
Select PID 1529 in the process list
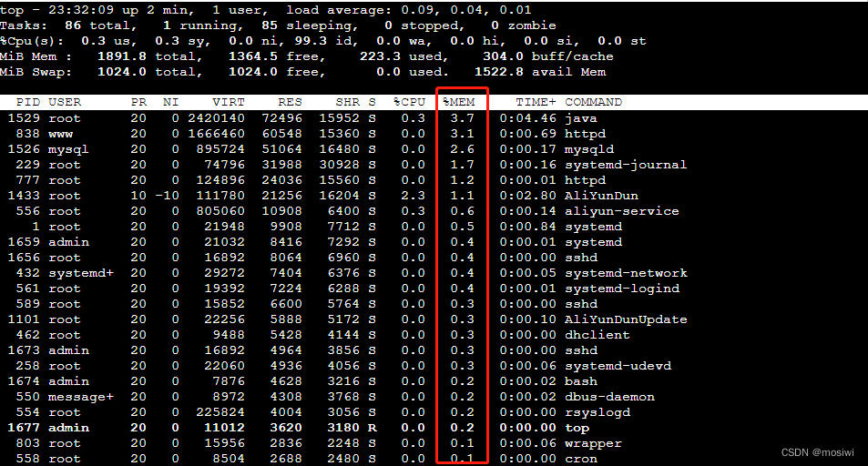(24, 118)
